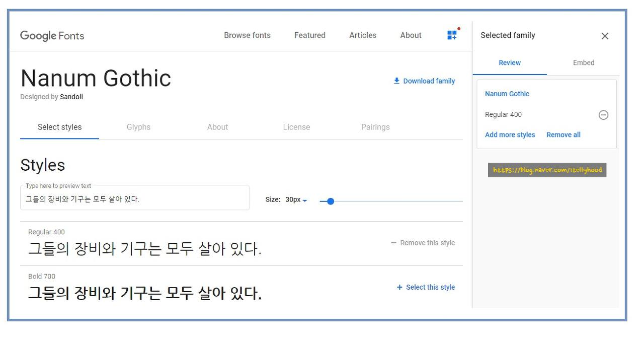Switch to the Glyphs tab
This screenshot has height=340, width=644.
point(138,127)
